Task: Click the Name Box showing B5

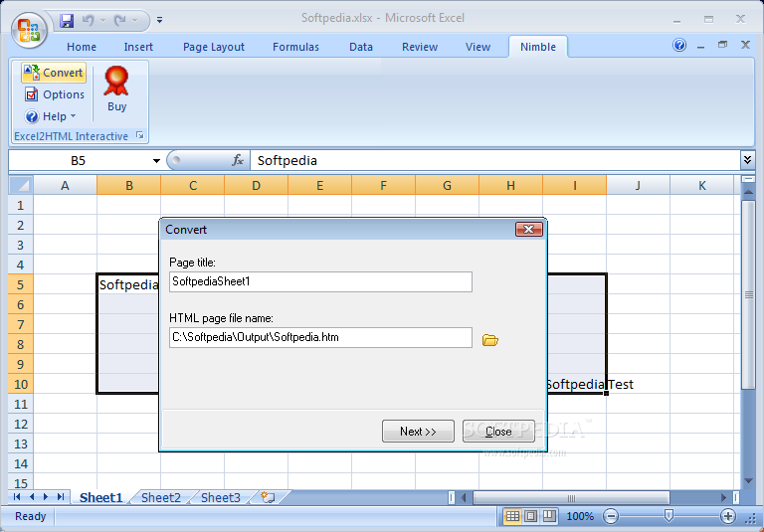Action: coord(79,161)
